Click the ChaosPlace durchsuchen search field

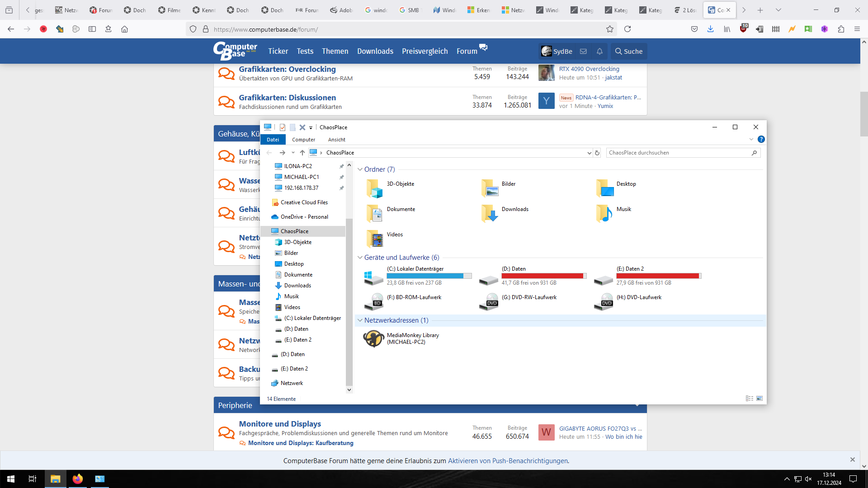[678, 153]
